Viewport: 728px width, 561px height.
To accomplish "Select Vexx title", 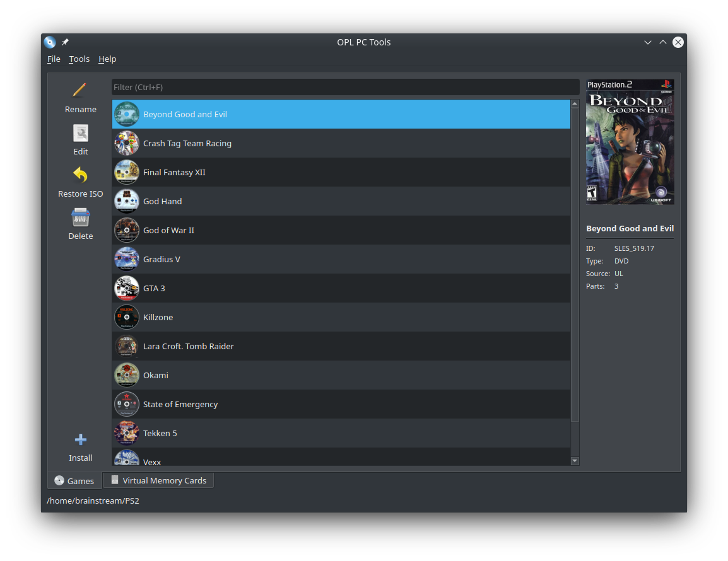I will pos(152,461).
